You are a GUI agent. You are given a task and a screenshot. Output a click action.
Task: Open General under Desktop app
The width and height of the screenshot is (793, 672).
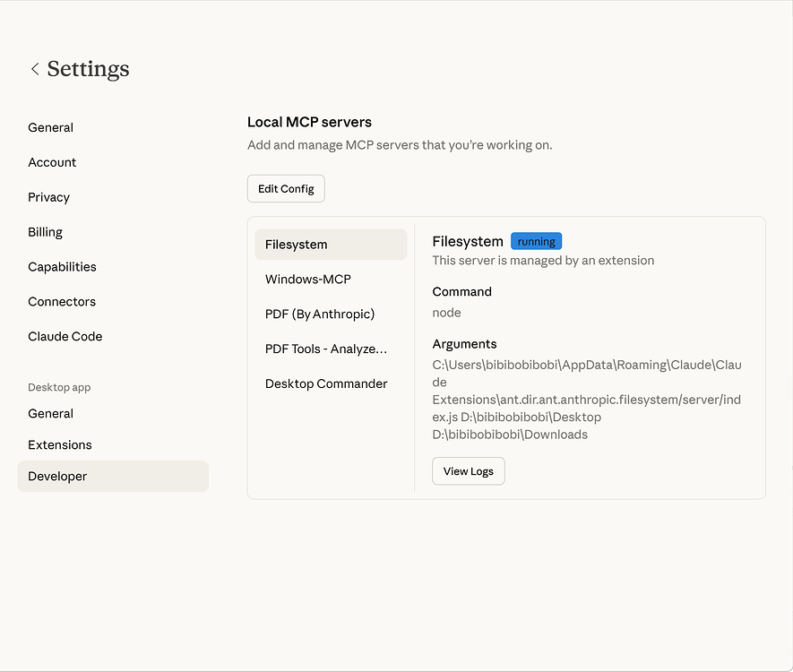(50, 414)
